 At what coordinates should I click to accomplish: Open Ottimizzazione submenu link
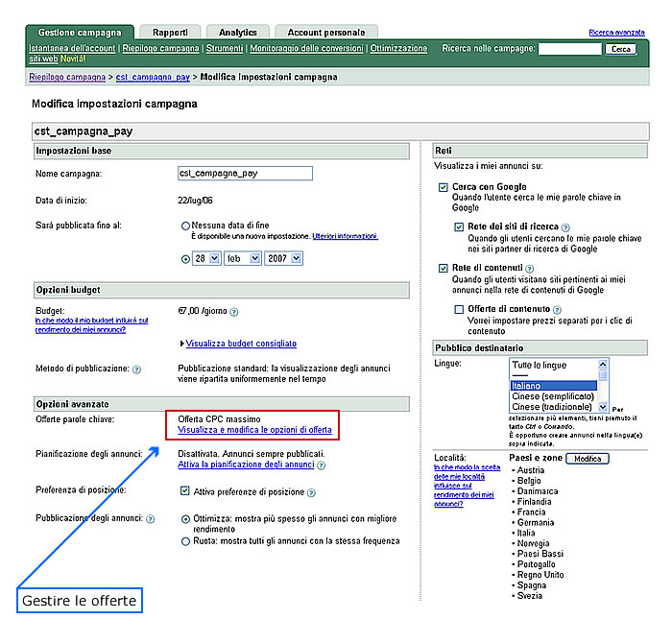[x=398, y=48]
